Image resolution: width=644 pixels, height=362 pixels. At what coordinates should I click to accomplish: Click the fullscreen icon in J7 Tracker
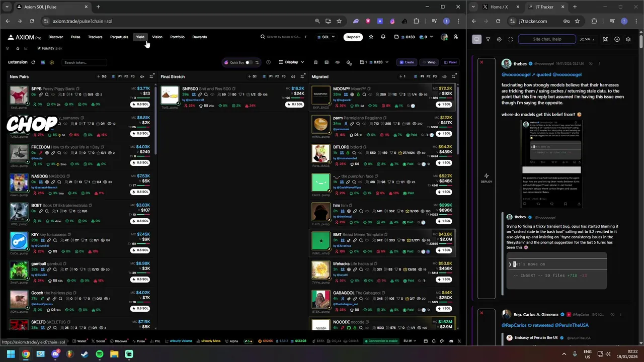click(x=510, y=39)
